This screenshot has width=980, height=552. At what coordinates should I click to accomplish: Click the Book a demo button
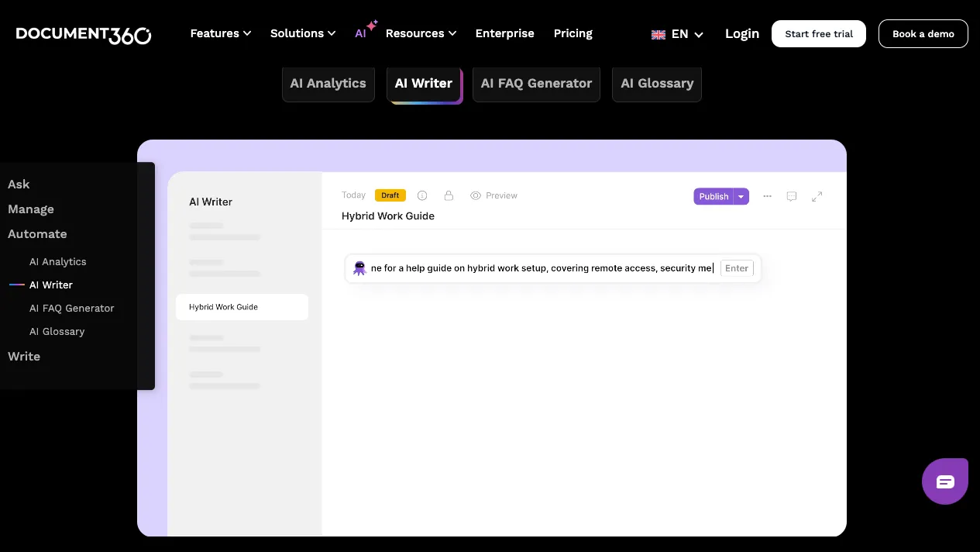(923, 34)
